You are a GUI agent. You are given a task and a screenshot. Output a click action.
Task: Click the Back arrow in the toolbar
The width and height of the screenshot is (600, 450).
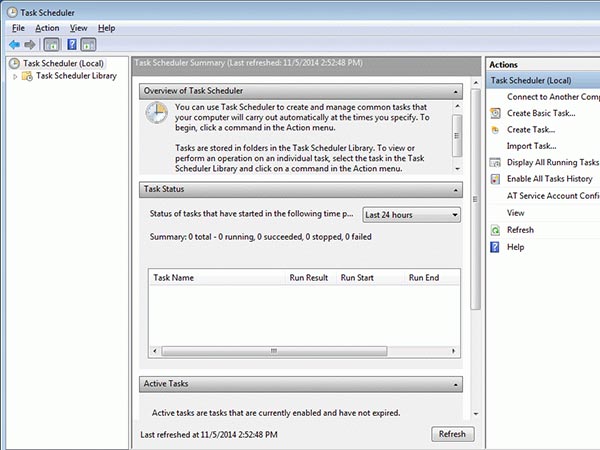click(x=14, y=44)
